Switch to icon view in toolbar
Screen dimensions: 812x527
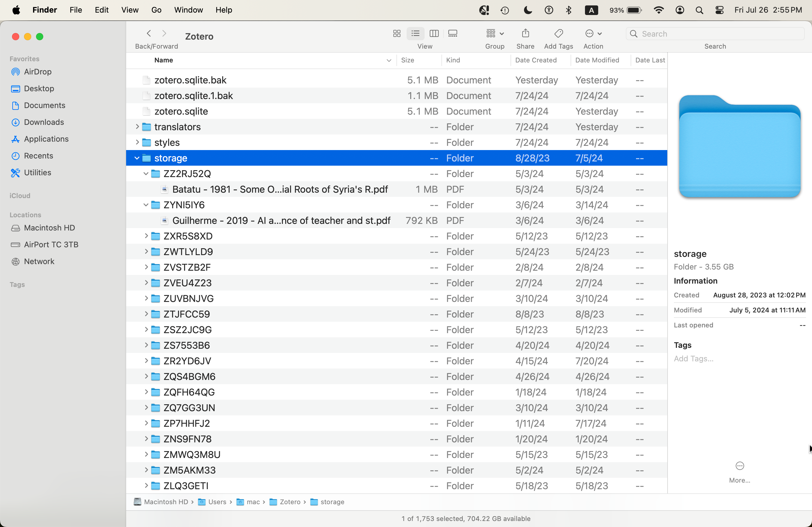click(x=396, y=33)
